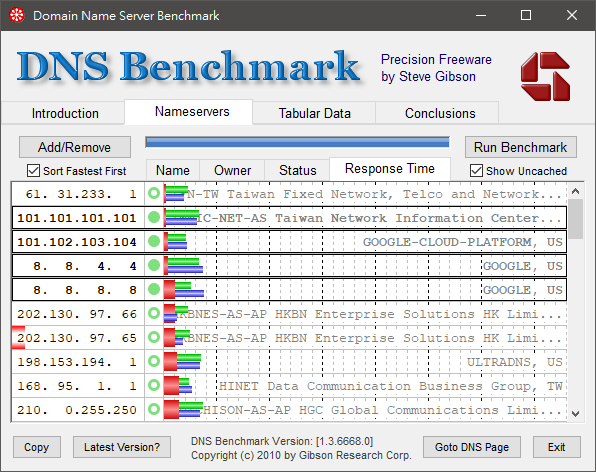Select IP address 168.95.1.1
Screen dimensions: 596x472
(x=77, y=386)
